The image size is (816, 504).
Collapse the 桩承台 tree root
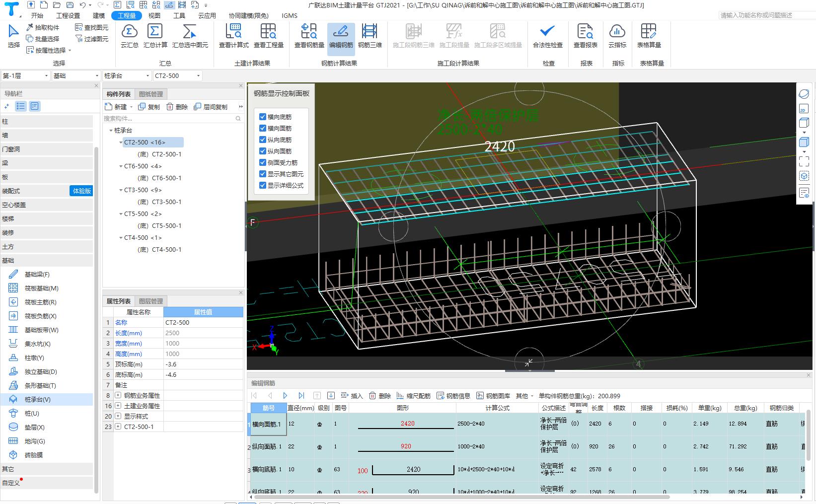[x=111, y=131]
